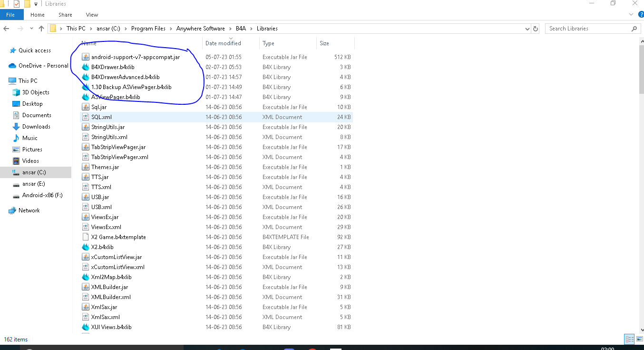
Task: Click the jar icon of android-support-v7-appcompat.jar
Action: coord(86,57)
